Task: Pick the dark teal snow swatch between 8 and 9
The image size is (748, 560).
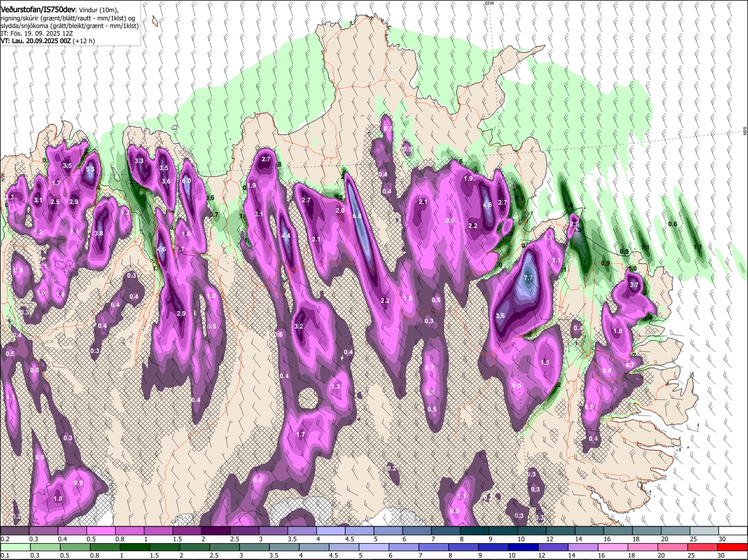Action: click(x=475, y=531)
